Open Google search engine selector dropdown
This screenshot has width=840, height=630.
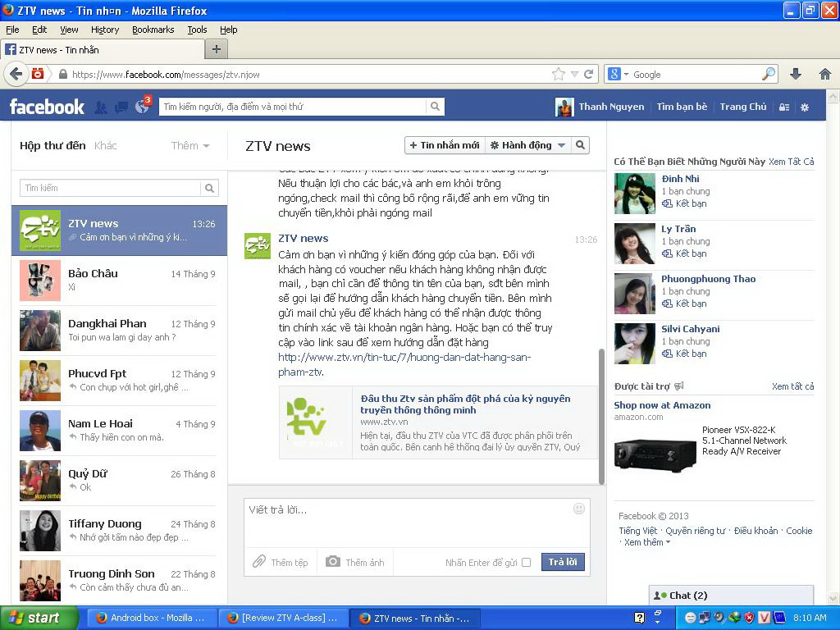(619, 74)
